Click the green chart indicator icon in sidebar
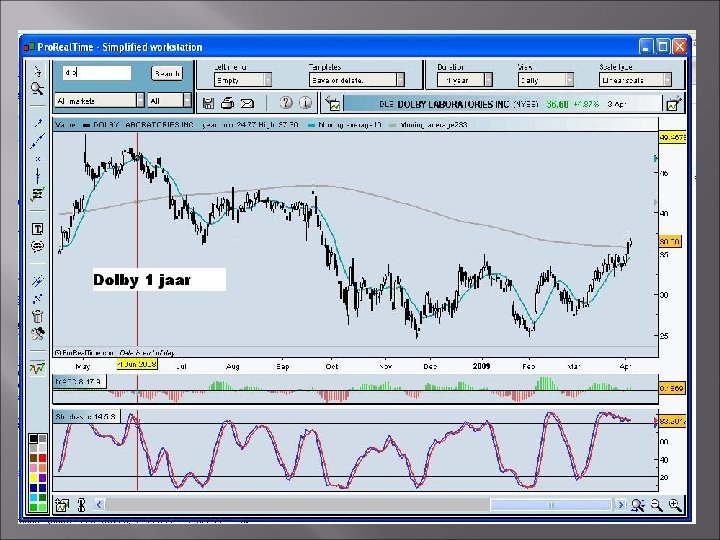The image size is (720, 540). 38,368
